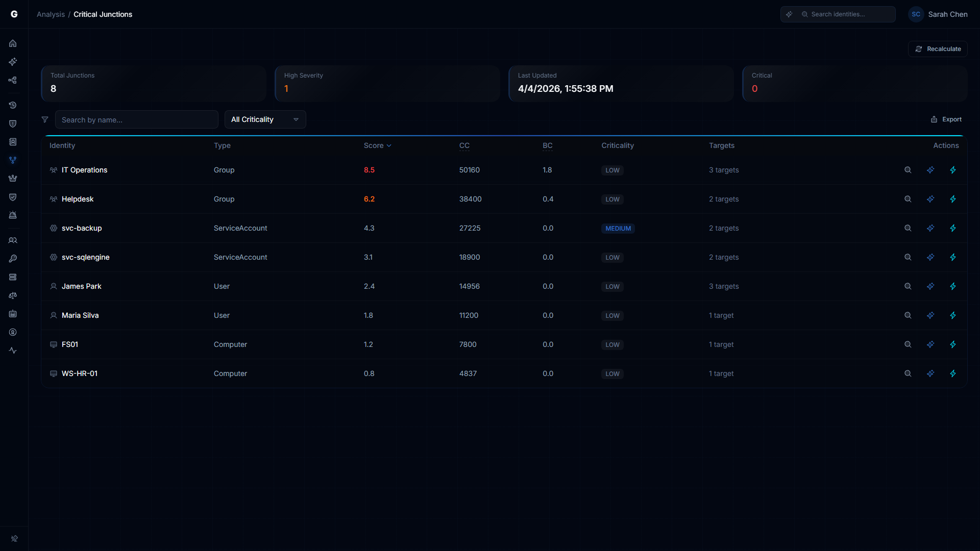Click the sparkles action for svc-backup row
The height and width of the screenshot is (551, 980).
tap(930, 228)
